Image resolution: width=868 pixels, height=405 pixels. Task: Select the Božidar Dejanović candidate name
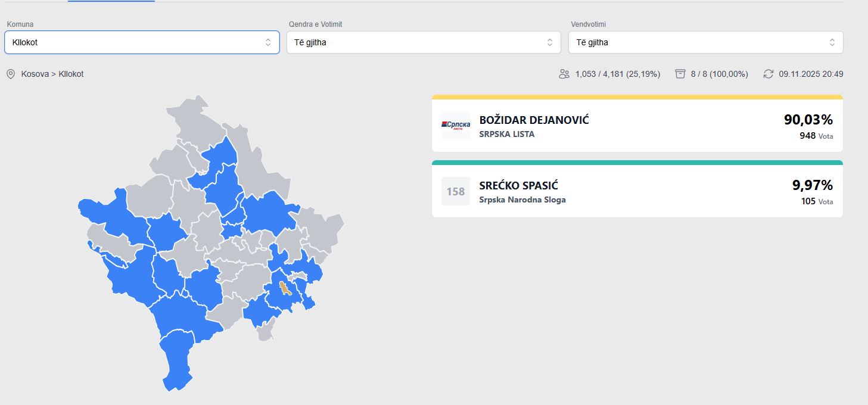[x=534, y=120]
